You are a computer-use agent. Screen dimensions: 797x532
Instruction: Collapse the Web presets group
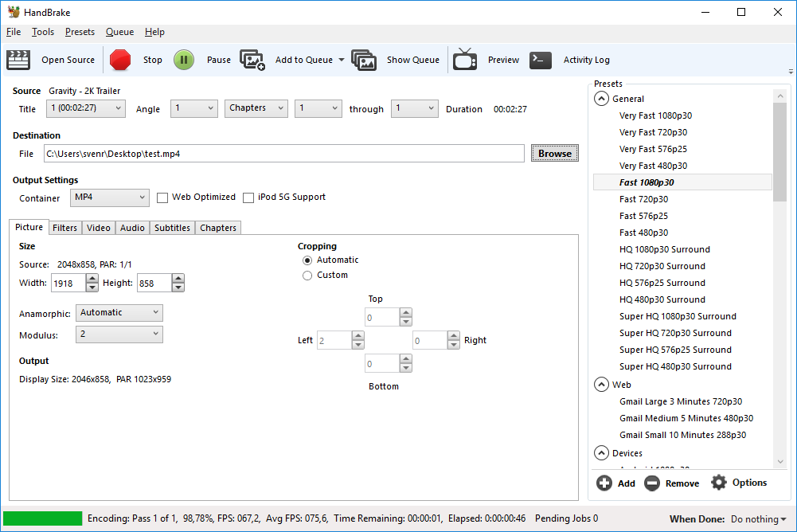[601, 385]
